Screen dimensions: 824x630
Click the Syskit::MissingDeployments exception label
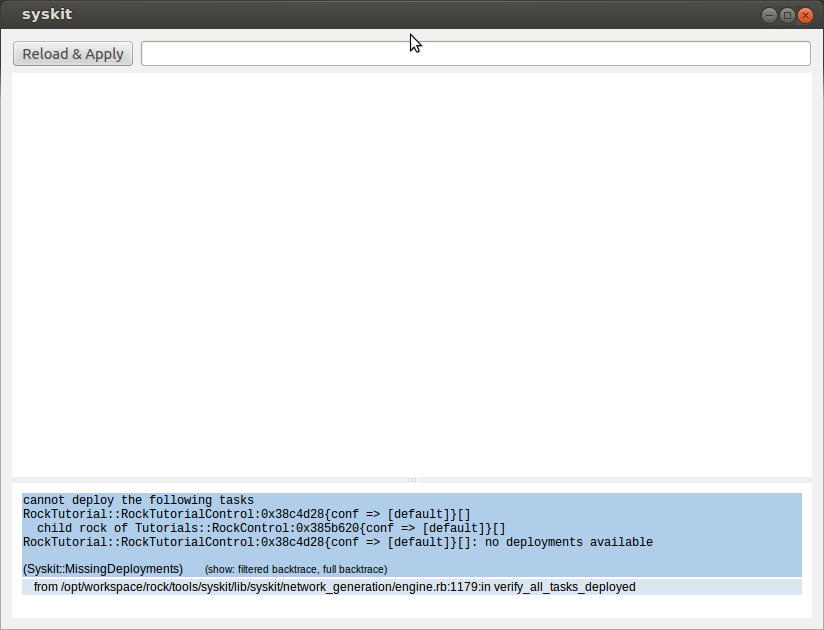click(x=103, y=569)
